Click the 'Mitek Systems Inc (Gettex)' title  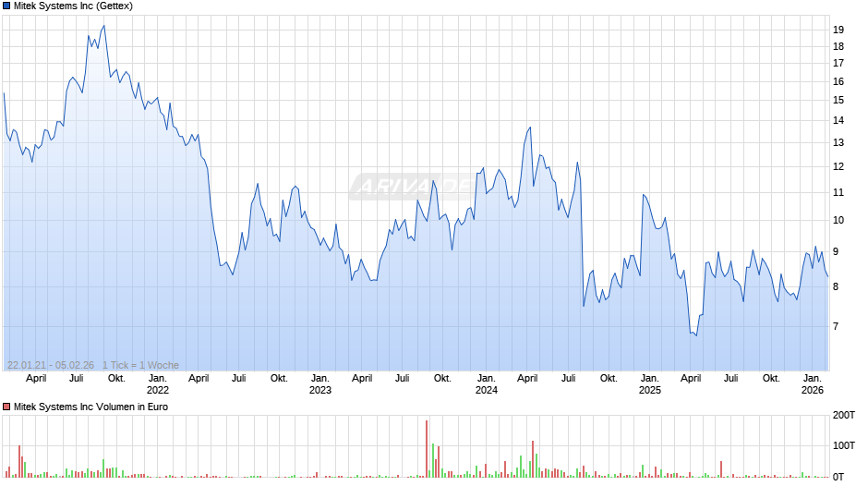(73, 6)
